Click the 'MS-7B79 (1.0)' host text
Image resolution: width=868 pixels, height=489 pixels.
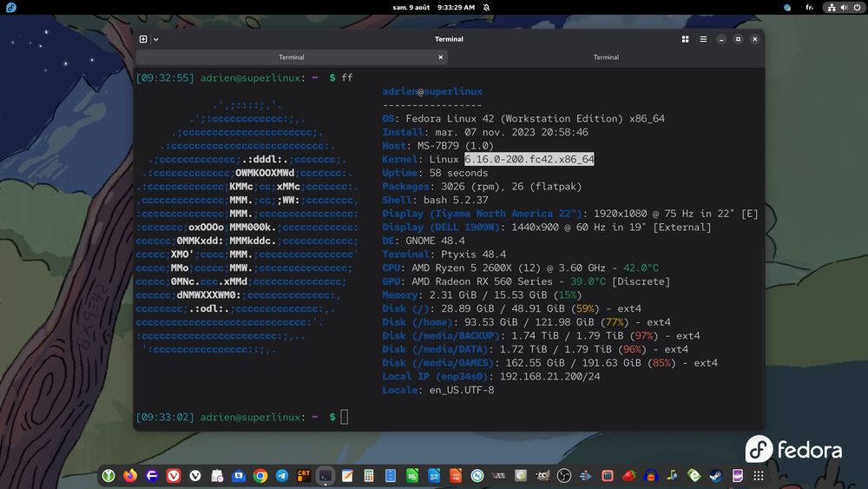[455, 146]
